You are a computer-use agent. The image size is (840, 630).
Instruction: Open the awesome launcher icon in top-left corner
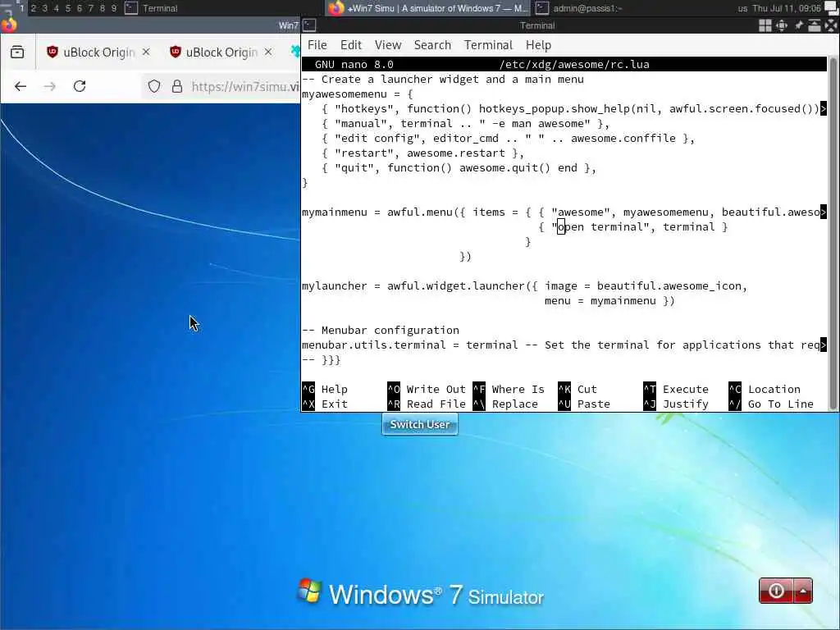tap(7, 7)
